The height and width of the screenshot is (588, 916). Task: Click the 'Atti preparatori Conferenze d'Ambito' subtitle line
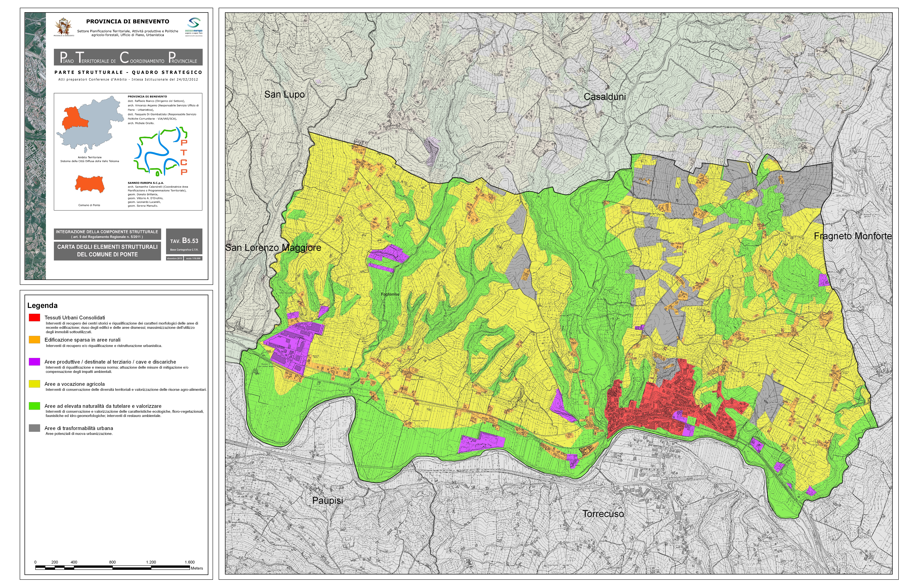[x=128, y=79]
